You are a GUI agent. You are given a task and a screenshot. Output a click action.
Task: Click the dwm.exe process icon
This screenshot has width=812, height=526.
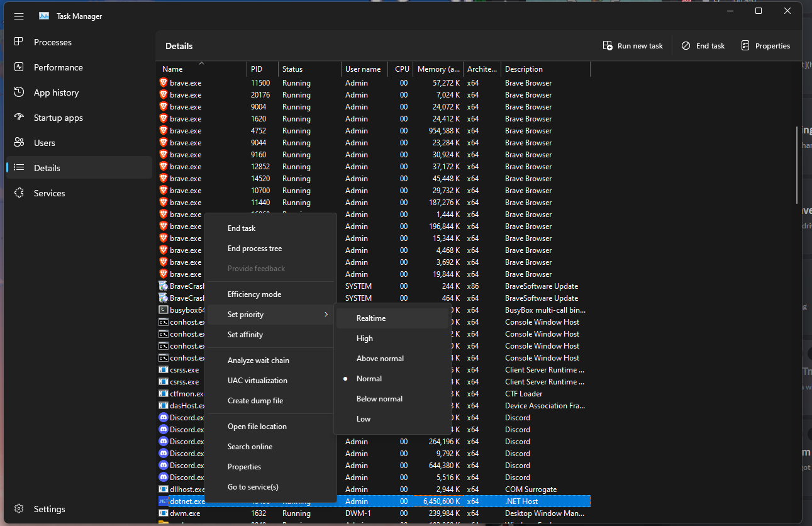[x=164, y=513]
